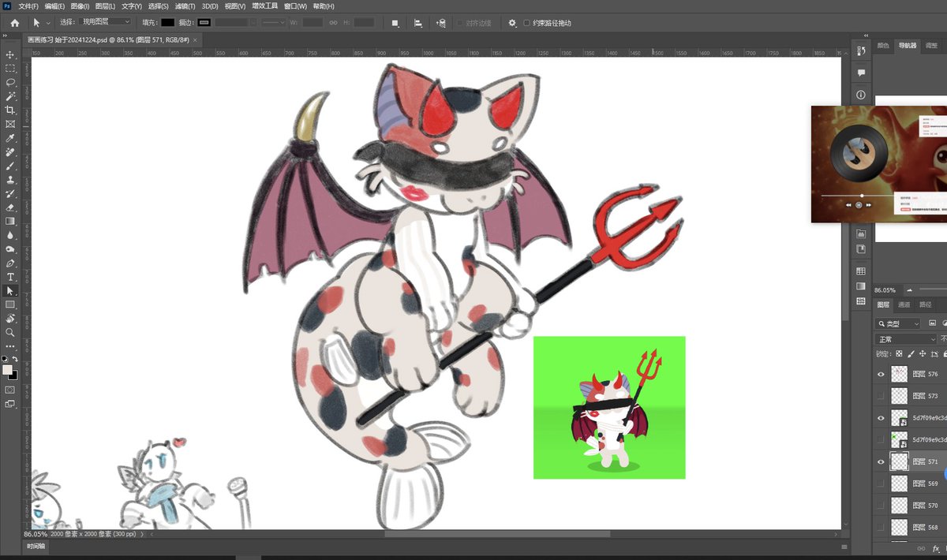Select the Rectangle shape tool
The height and width of the screenshot is (560, 947).
click(10, 304)
